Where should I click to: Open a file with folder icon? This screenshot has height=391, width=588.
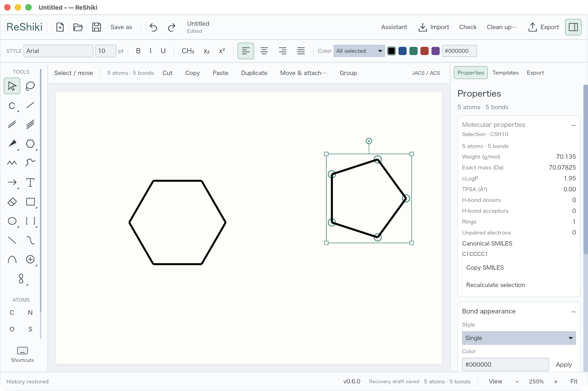tap(78, 27)
